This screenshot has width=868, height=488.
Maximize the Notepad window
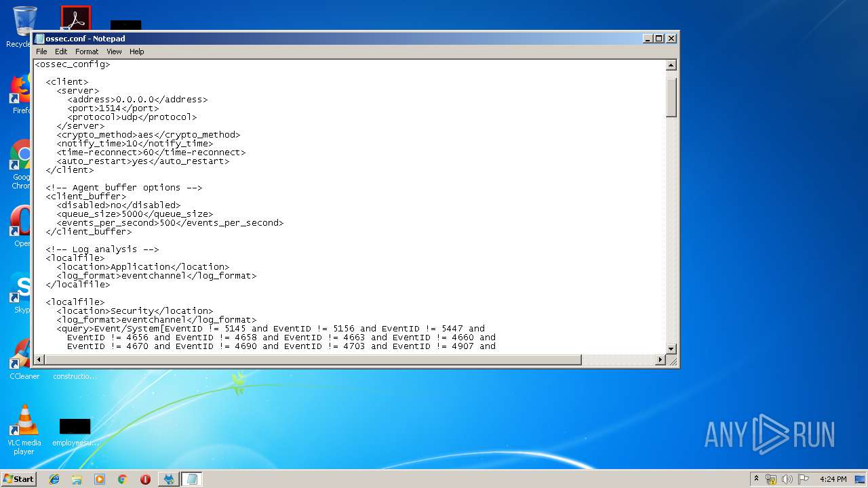tap(659, 39)
